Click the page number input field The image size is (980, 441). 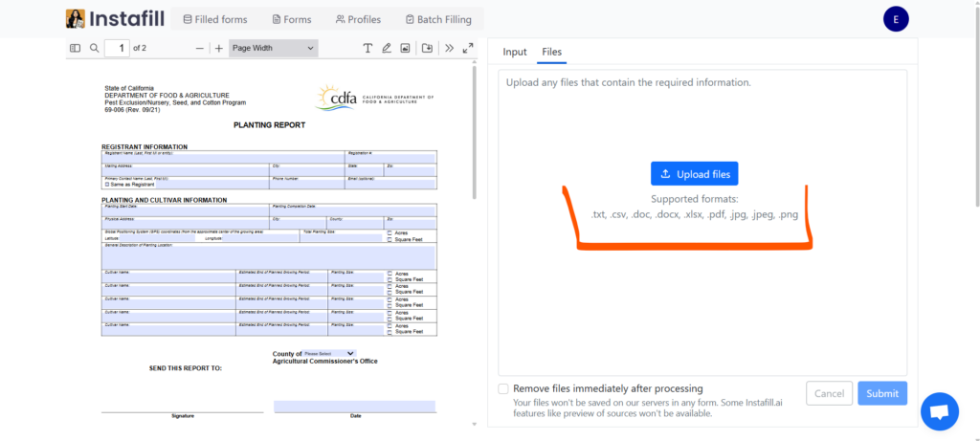[118, 48]
